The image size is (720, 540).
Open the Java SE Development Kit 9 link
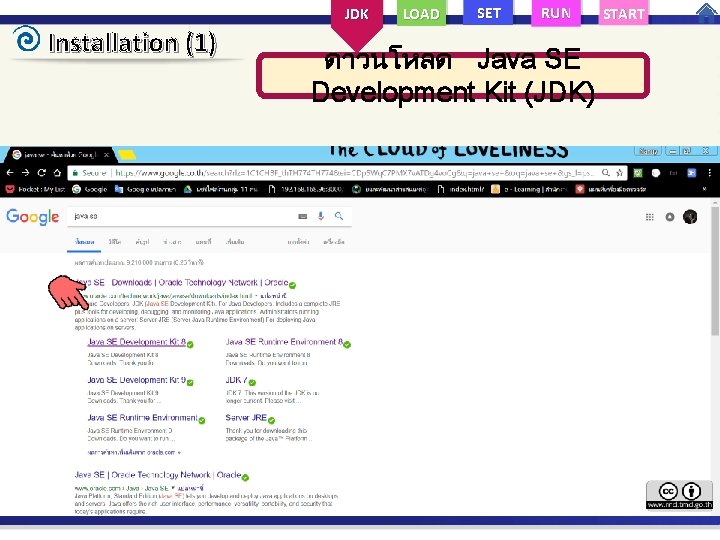point(136,380)
